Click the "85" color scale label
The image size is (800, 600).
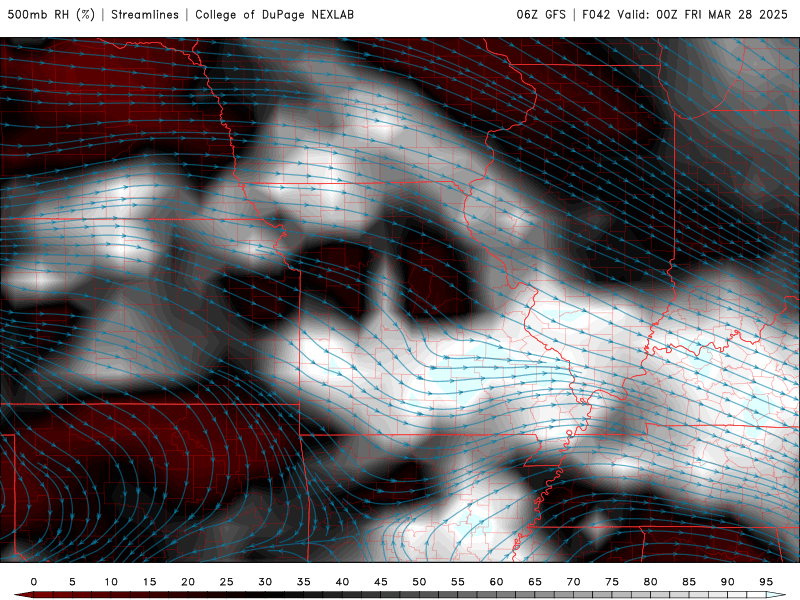pos(689,582)
